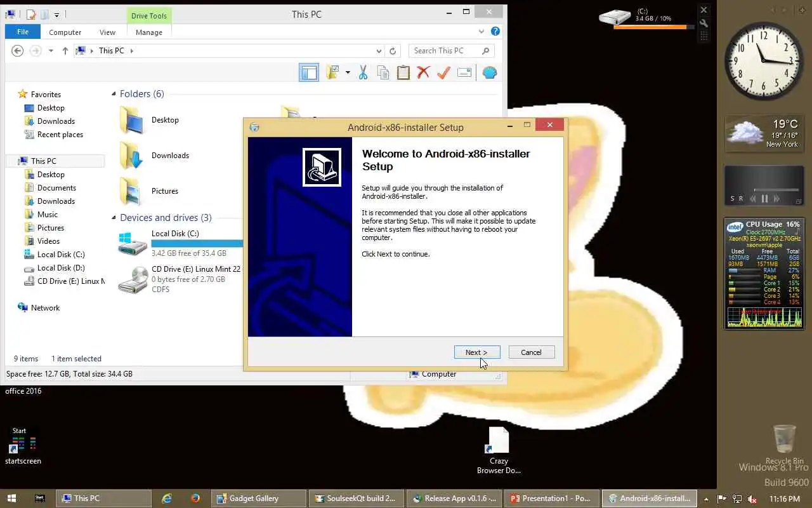Click the orange checkmark Properties icon
Image resolution: width=812 pixels, height=508 pixels.
click(x=443, y=72)
